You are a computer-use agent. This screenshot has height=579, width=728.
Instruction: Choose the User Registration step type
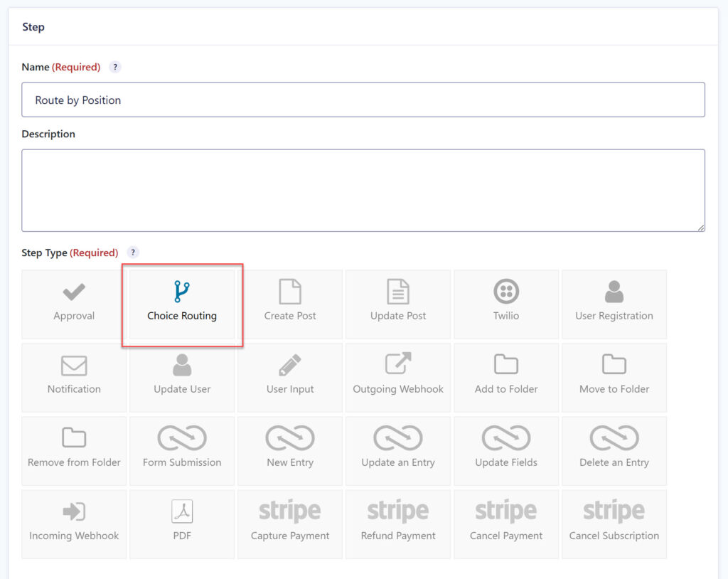(x=614, y=304)
